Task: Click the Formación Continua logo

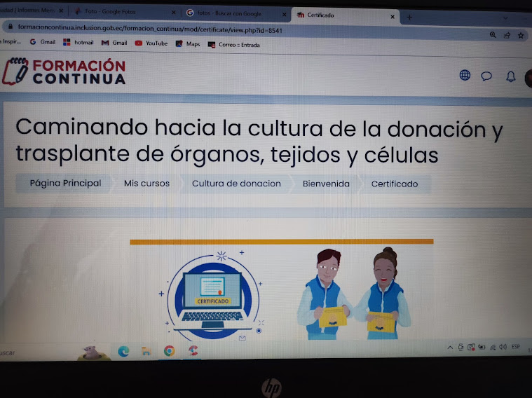Action: point(64,71)
